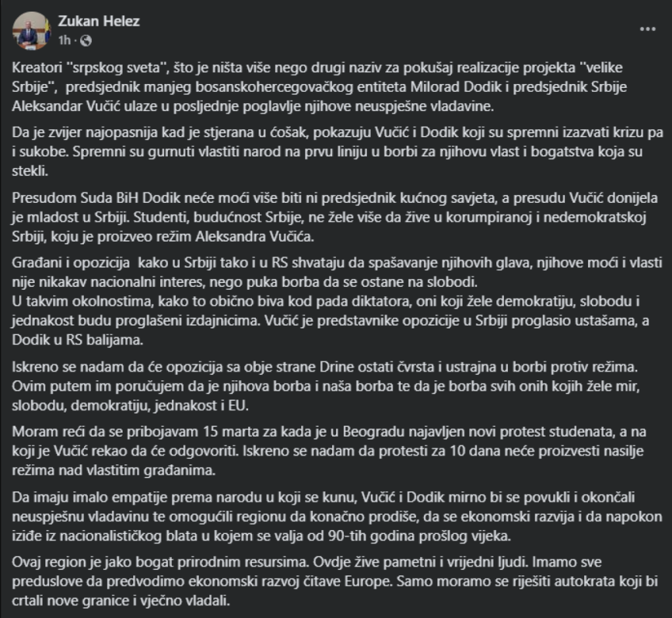The image size is (672, 618).
Task: Click the globe public-audience icon
Action: (x=87, y=40)
